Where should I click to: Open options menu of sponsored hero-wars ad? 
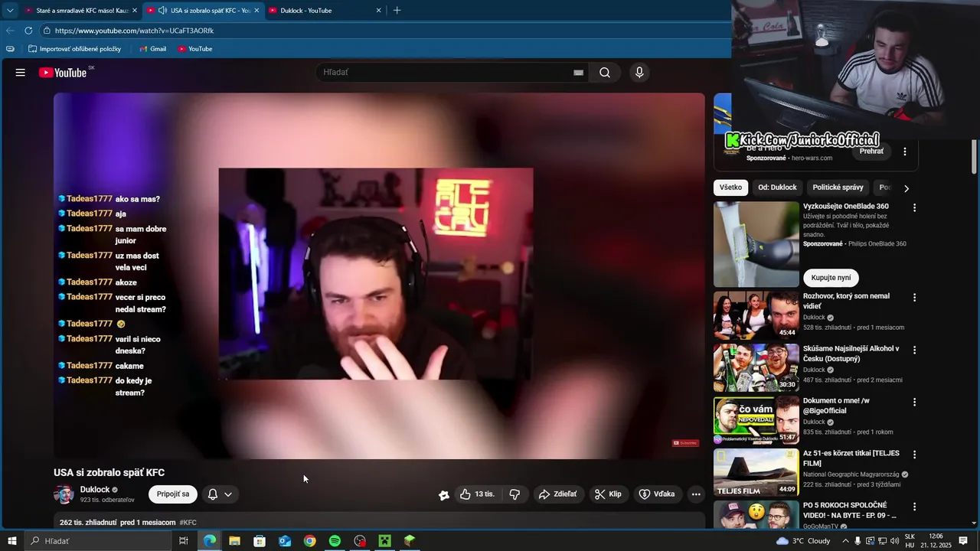pos(905,152)
